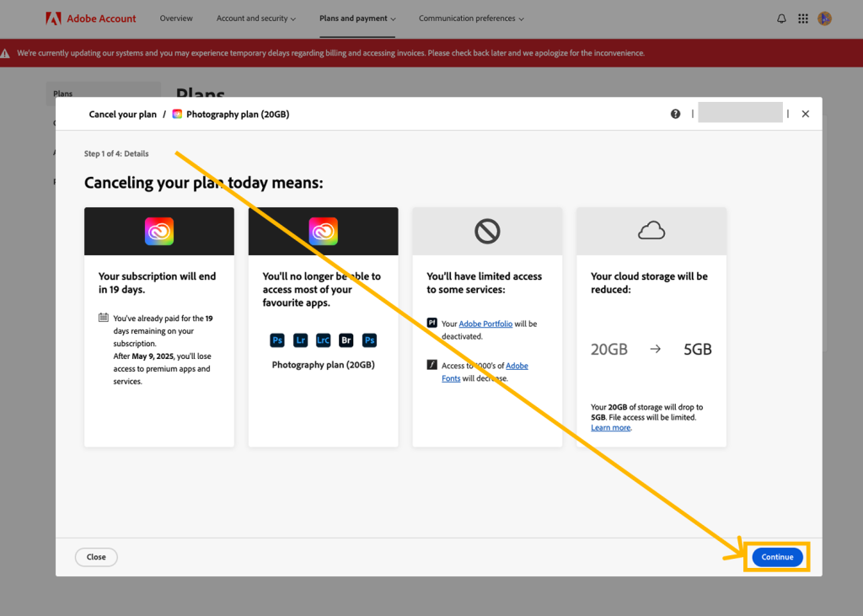
Task: Open the help question mark icon
Action: tap(675, 114)
